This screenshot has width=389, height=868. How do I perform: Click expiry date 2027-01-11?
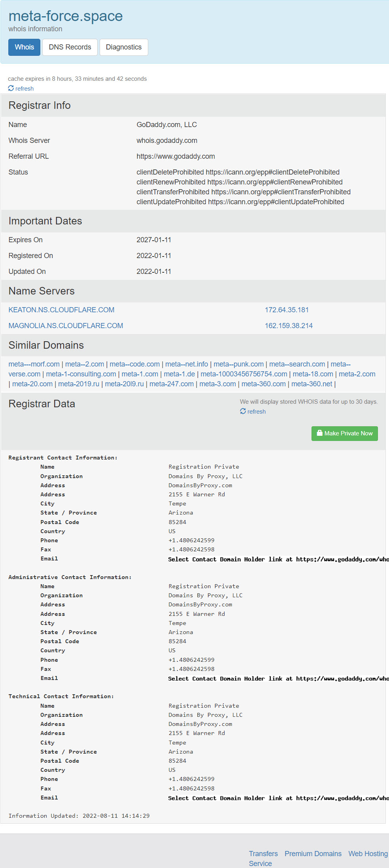(x=154, y=240)
